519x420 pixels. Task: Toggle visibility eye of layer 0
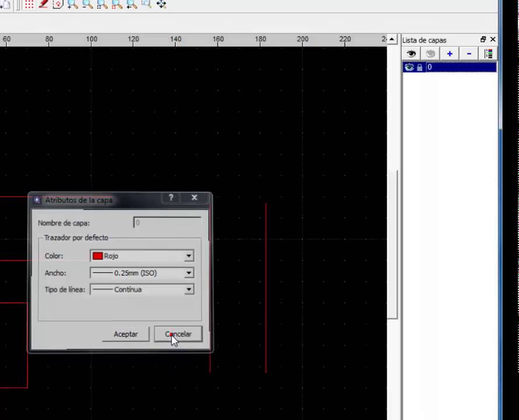tap(409, 67)
